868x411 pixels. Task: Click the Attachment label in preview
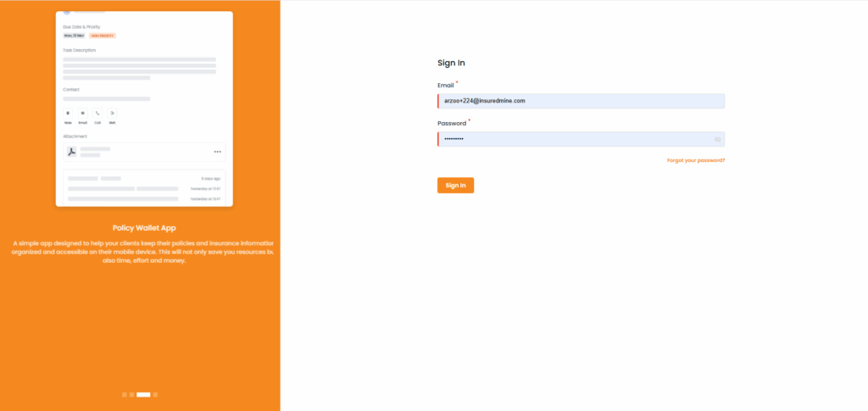tap(75, 136)
